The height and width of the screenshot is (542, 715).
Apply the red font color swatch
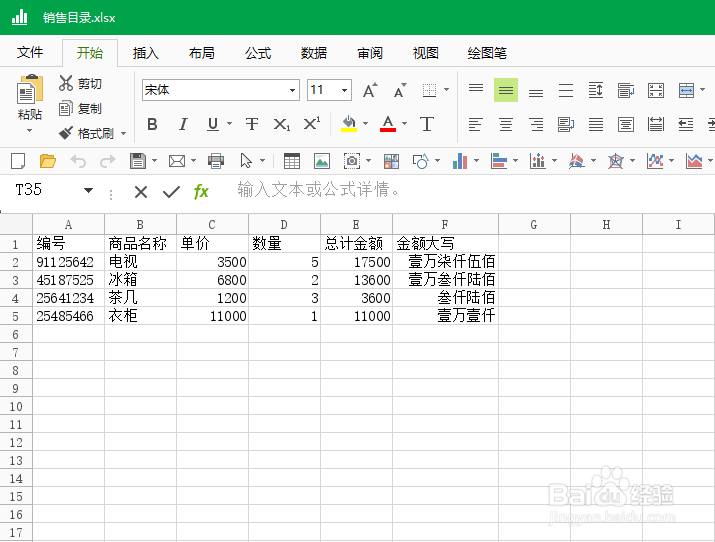pos(388,124)
